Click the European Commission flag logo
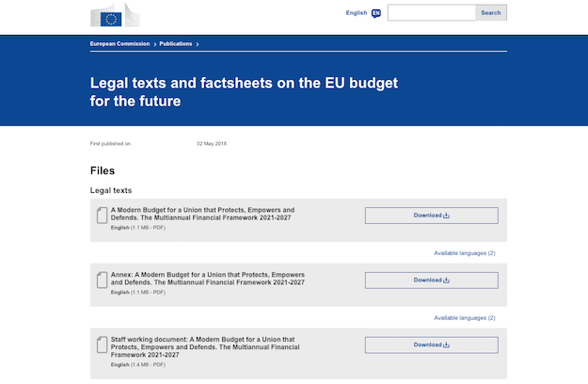 tap(115, 15)
